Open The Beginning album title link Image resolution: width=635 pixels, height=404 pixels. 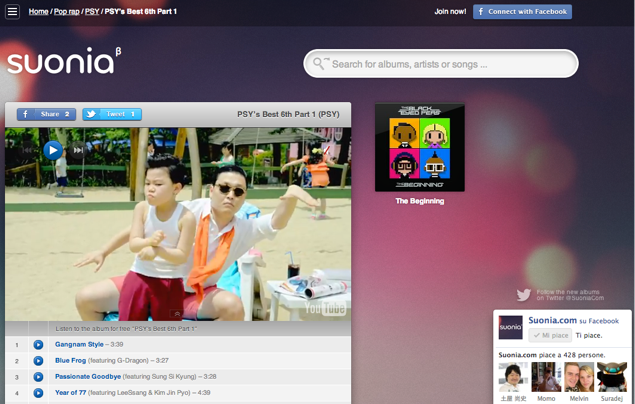click(x=420, y=201)
